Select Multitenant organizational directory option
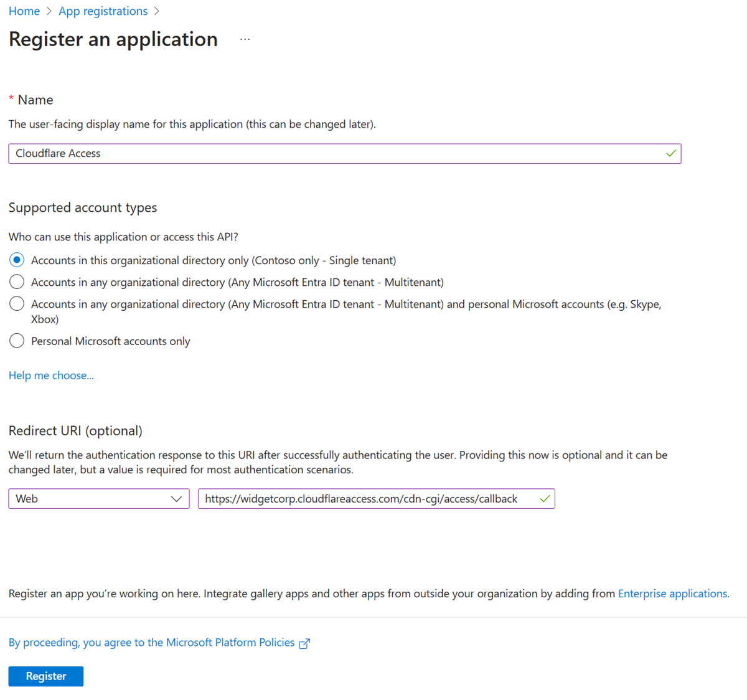The height and width of the screenshot is (700, 747). tap(16, 281)
